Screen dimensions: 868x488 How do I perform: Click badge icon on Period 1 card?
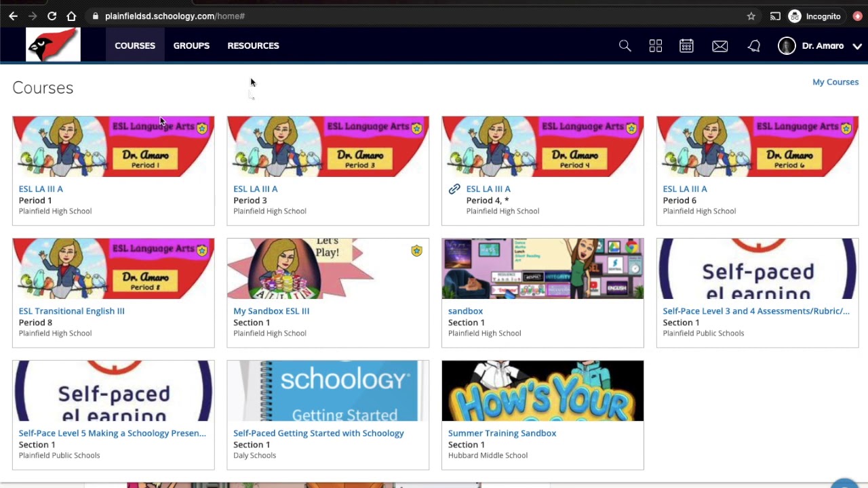tap(202, 128)
